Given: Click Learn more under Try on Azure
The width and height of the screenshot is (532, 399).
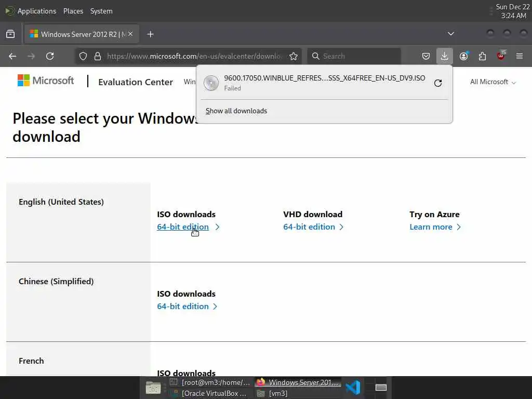Looking at the screenshot, I should click(x=431, y=227).
